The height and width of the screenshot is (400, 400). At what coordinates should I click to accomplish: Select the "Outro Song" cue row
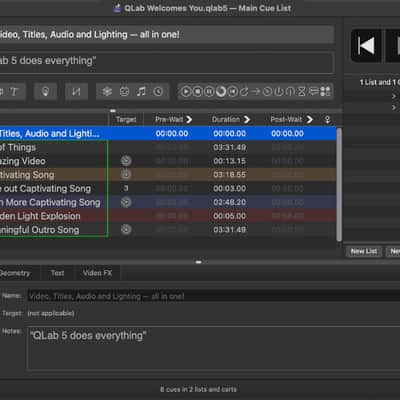point(168,229)
